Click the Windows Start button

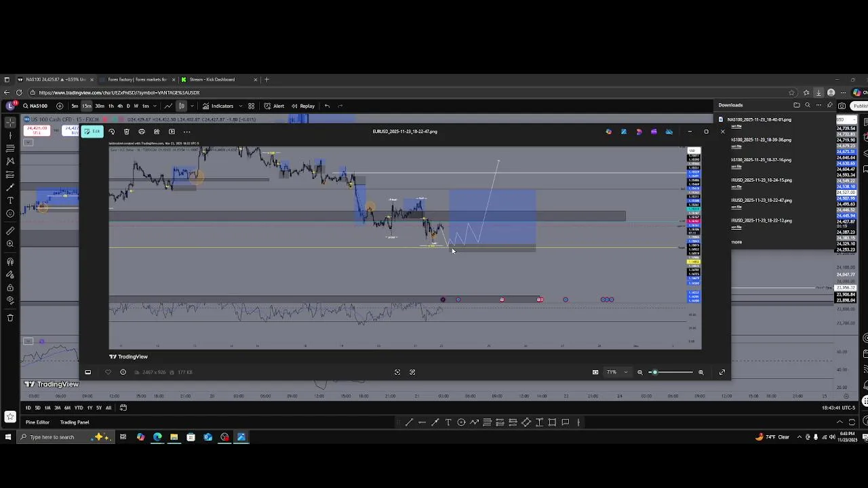coord(7,437)
